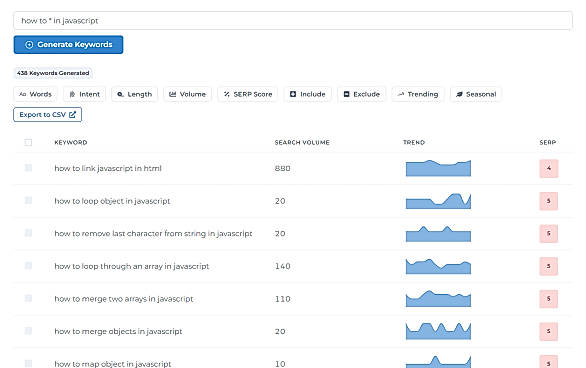Sort by the SEARCH VOLUME column header
Viewport: 586px width, 368px height.
(x=302, y=142)
